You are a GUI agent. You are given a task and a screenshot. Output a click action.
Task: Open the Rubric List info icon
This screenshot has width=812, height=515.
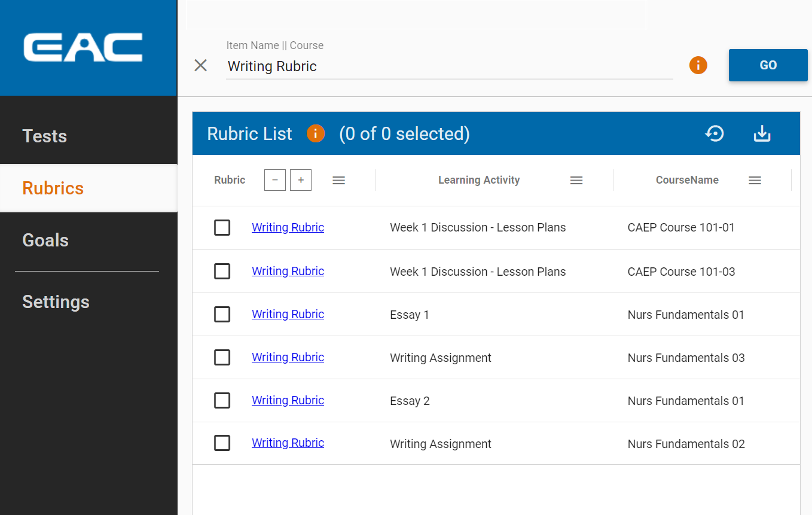point(315,133)
